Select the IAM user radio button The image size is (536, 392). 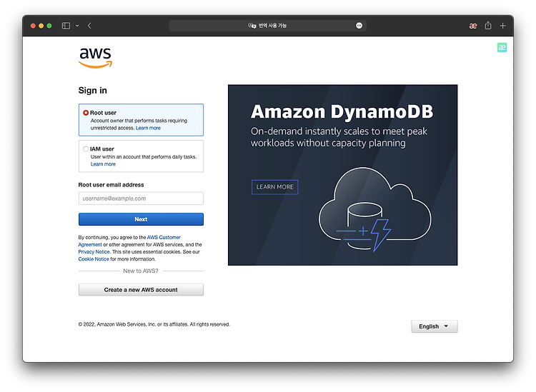86,149
